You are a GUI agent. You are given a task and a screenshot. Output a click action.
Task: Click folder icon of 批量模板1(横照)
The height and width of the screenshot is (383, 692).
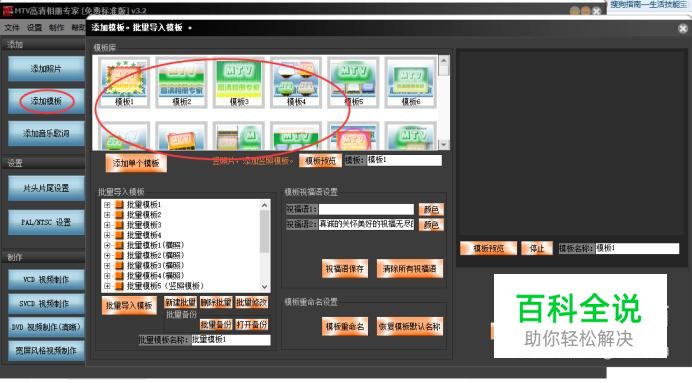click(119, 245)
